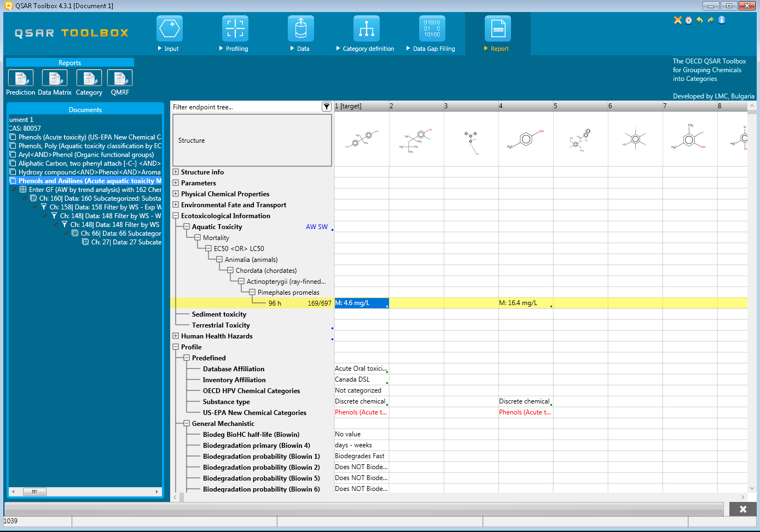
Task: Check the Aryl<AND>Phenol functional groups box
Action: [13, 155]
